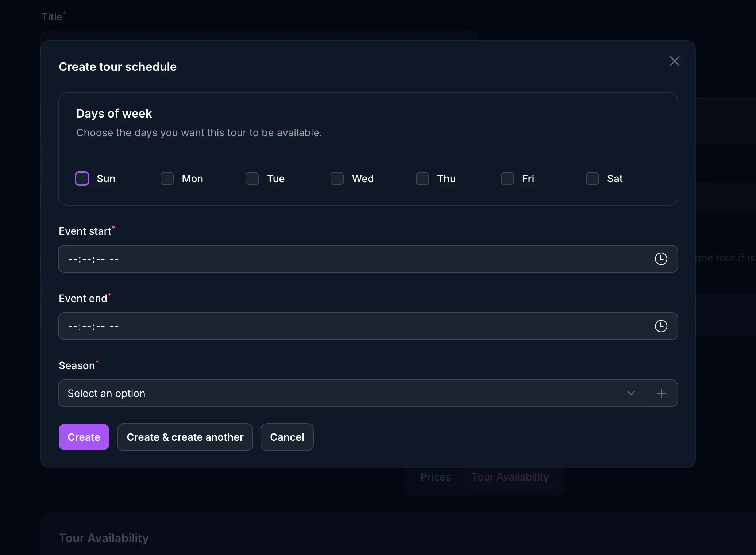Open the Event start time picker clock icon
The height and width of the screenshot is (555, 756).
661,259
